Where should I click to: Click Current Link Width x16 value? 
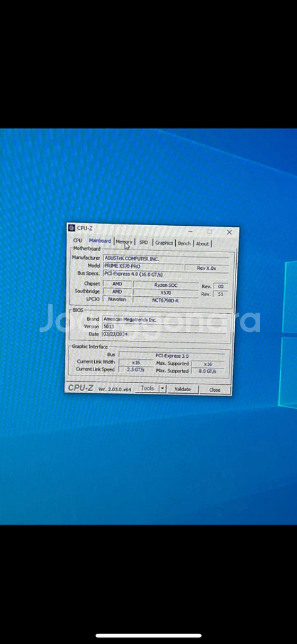(x=136, y=362)
